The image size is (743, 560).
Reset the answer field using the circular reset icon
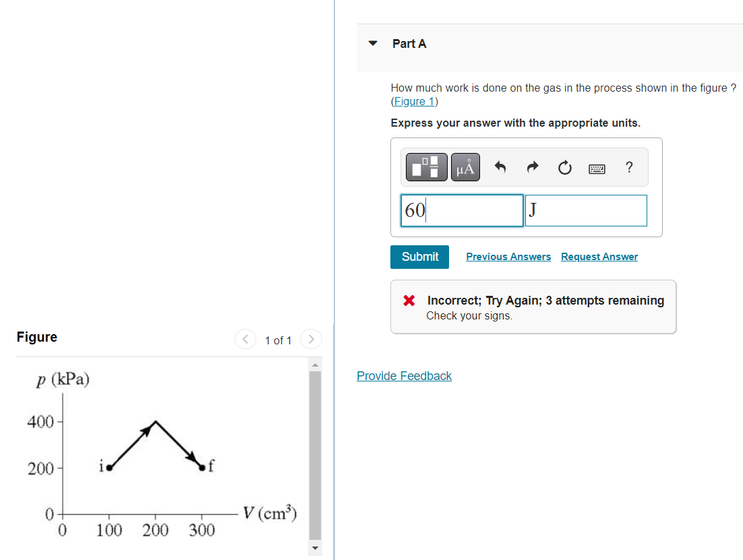pos(564,166)
